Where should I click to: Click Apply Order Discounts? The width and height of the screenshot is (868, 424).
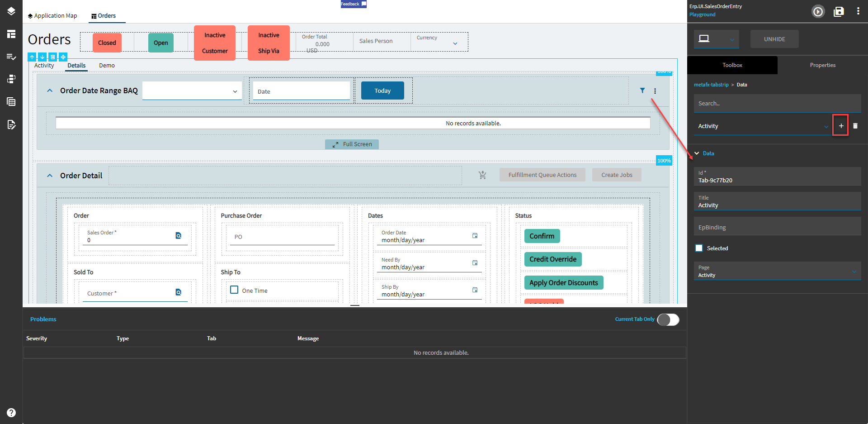[x=564, y=283]
